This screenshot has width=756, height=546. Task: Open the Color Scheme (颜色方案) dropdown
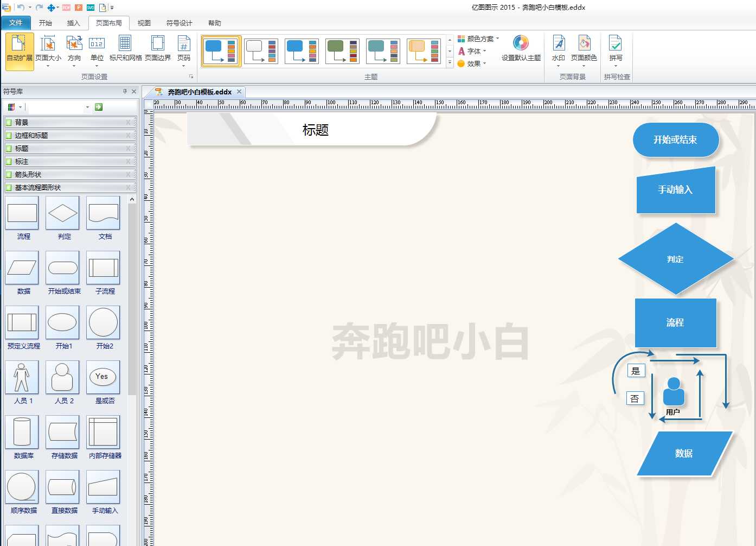(478, 39)
